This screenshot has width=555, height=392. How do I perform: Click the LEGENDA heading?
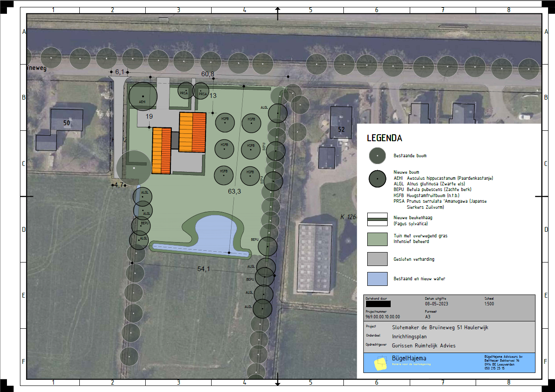pos(384,139)
